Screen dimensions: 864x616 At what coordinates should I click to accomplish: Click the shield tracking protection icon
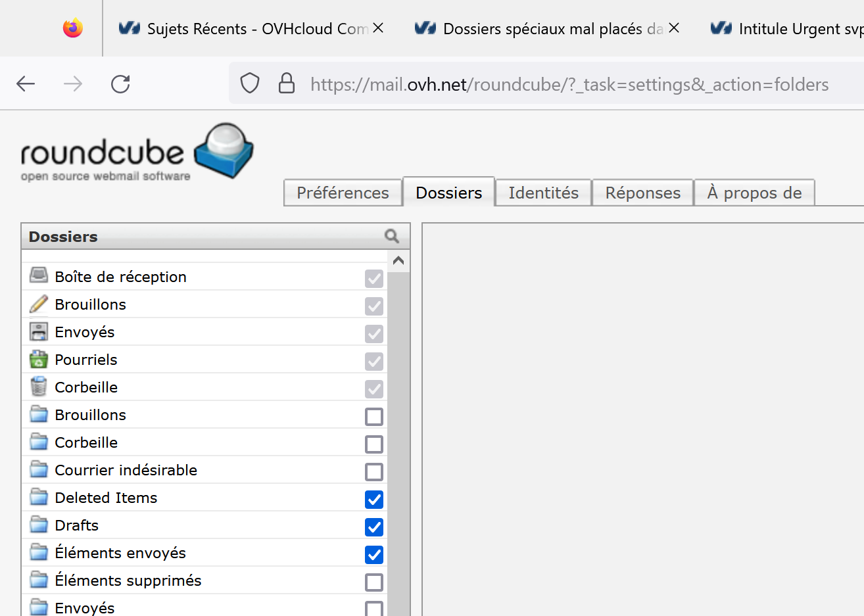(250, 83)
